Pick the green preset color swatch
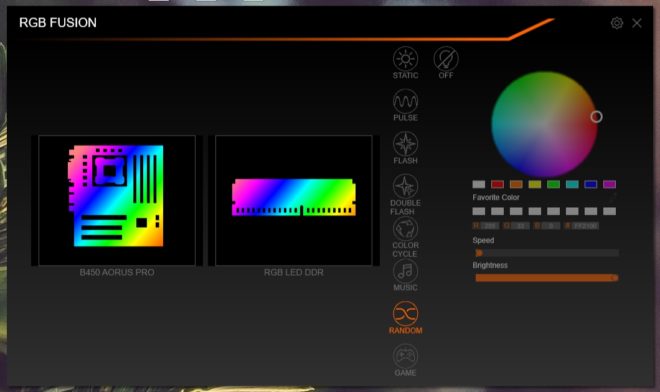Viewport: 660px width, 392px height. tap(554, 184)
